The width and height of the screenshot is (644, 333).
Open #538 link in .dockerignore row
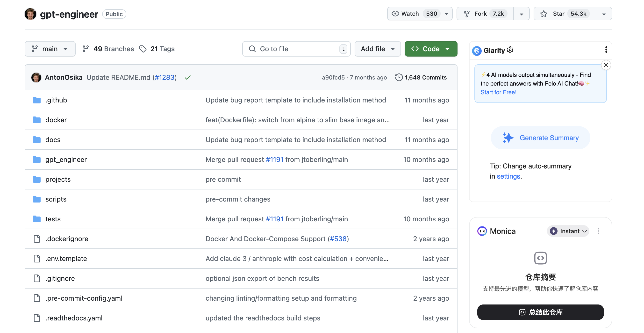click(x=338, y=239)
